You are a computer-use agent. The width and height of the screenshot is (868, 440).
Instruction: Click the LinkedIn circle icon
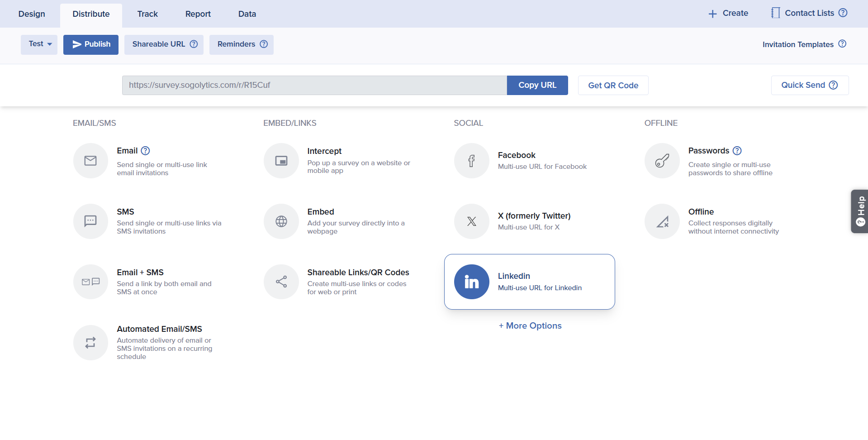pyautogui.click(x=472, y=282)
